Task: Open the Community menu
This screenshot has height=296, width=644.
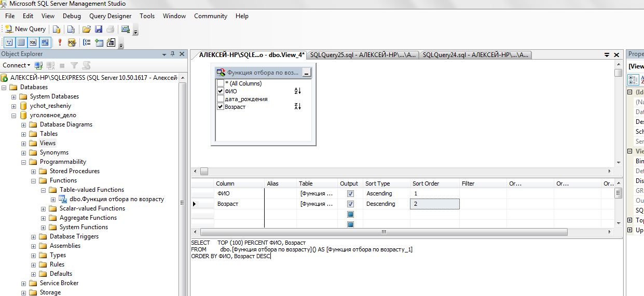Action: pyautogui.click(x=211, y=16)
